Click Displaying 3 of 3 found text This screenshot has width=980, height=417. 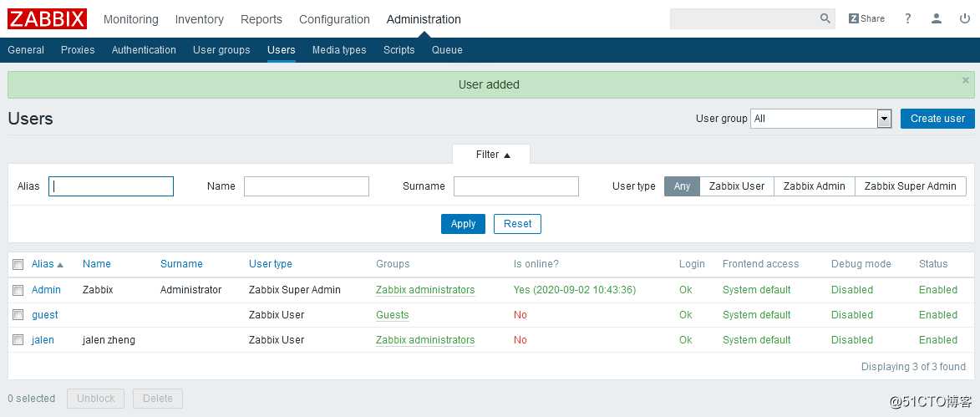(x=913, y=367)
